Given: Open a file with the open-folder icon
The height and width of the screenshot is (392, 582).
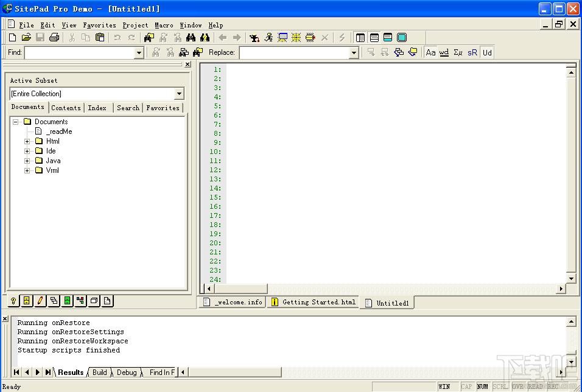Looking at the screenshot, I should [26, 38].
